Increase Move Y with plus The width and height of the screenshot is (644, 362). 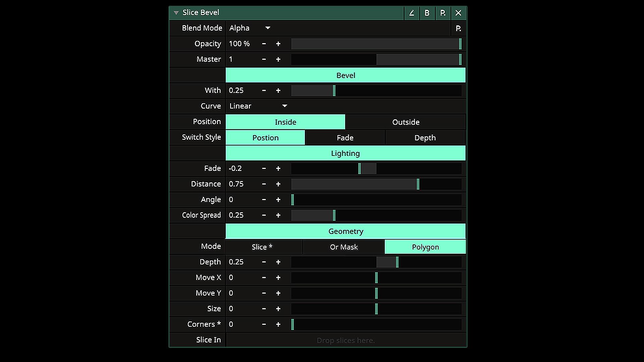pos(278,293)
